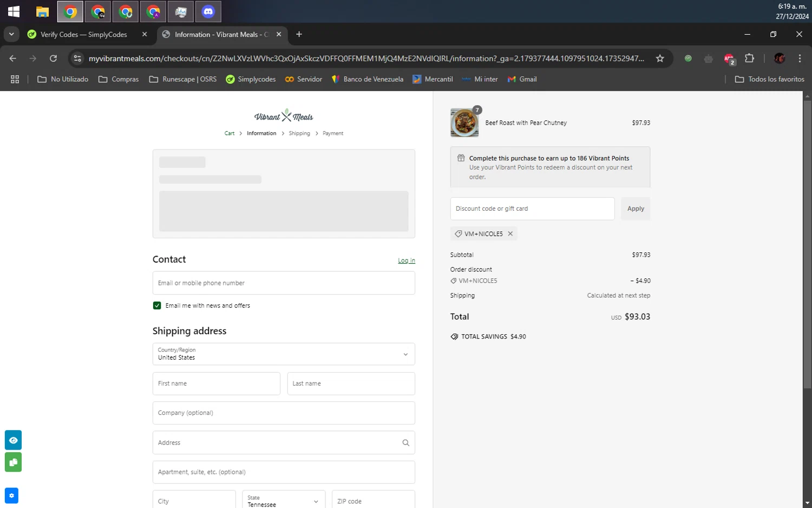Focus the Company (optional) field

pos(284,413)
